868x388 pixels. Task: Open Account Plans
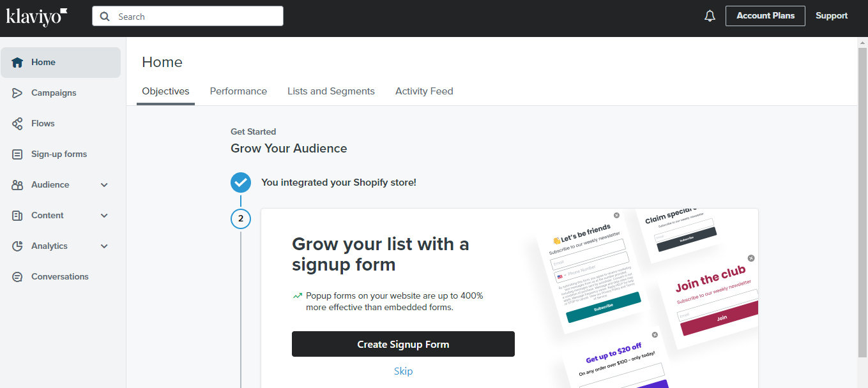(765, 16)
